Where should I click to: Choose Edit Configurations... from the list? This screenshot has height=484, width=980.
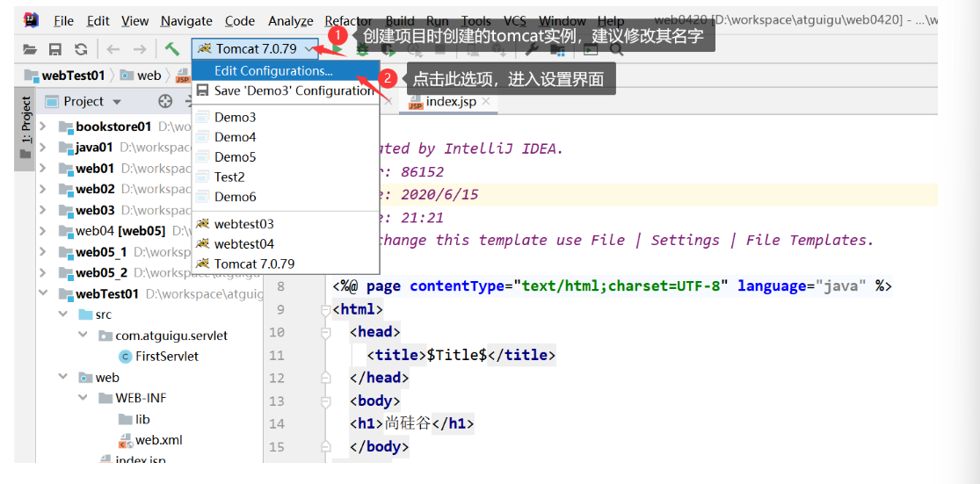pos(286,71)
